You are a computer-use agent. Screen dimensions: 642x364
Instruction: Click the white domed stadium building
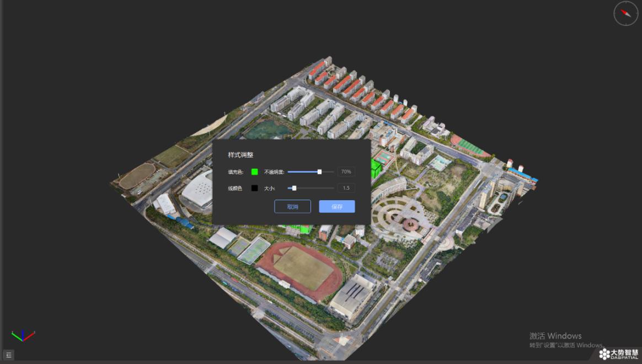point(198,191)
